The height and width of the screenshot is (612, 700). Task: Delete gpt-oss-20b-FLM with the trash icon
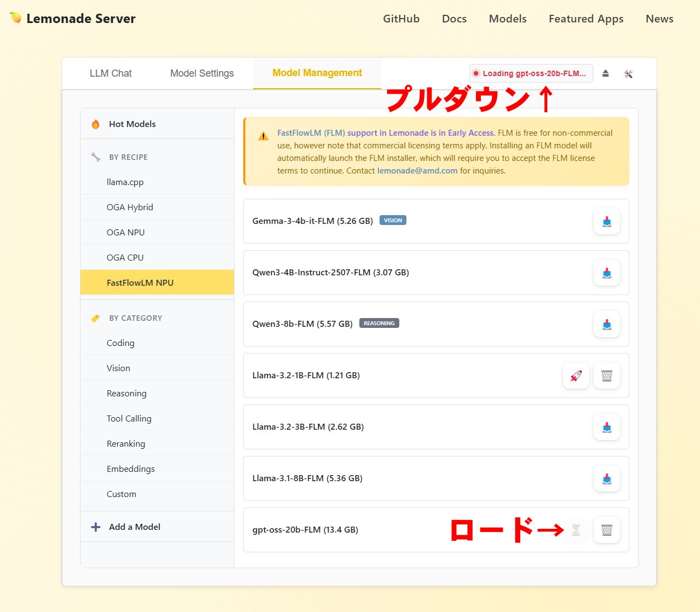pyautogui.click(x=606, y=530)
